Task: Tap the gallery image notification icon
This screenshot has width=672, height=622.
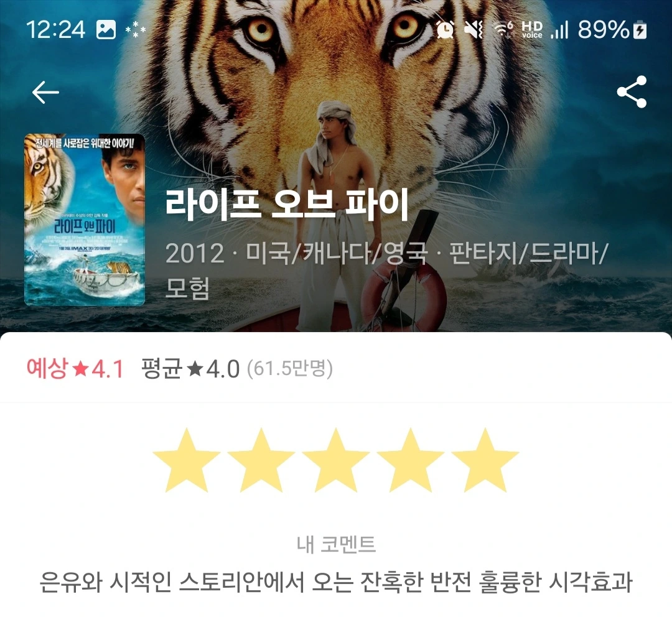Action: click(x=106, y=30)
